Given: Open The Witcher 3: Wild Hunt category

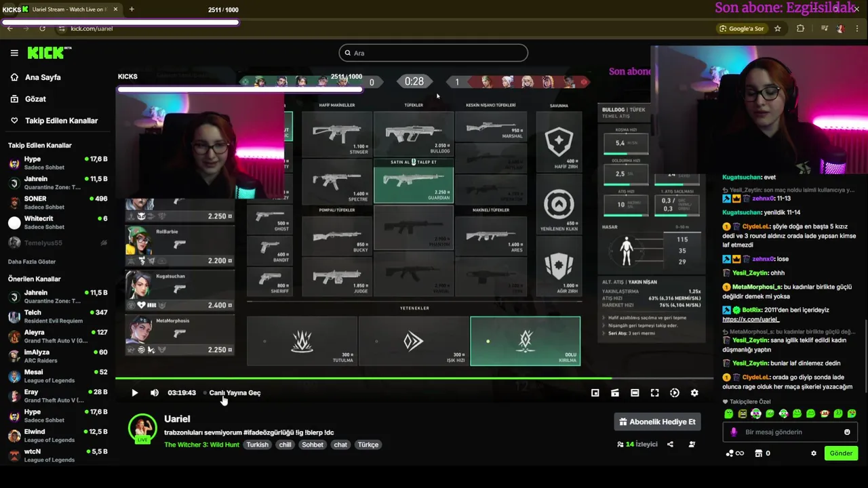Looking at the screenshot, I should coord(201,445).
